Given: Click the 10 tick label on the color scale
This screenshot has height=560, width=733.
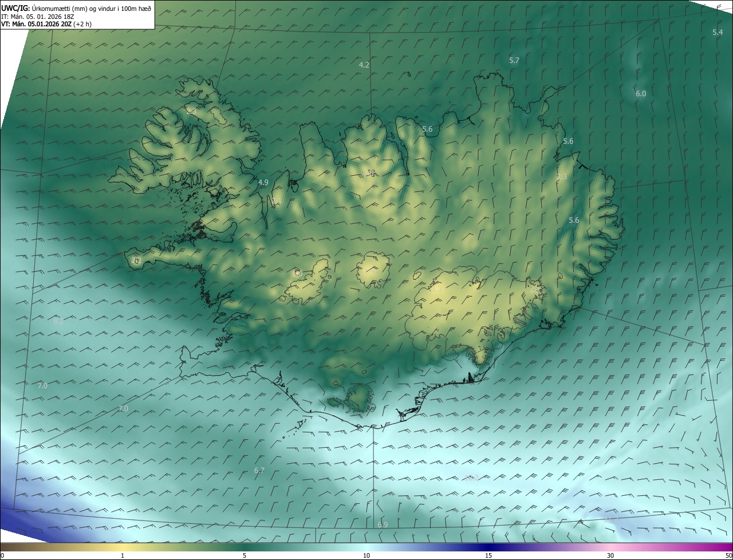Looking at the screenshot, I should [x=366, y=555].
